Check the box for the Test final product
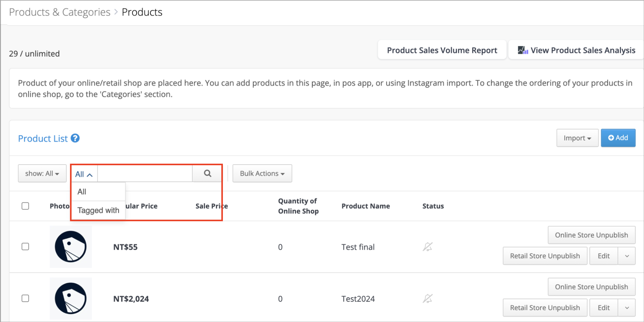This screenshot has width=644, height=322. click(x=25, y=247)
